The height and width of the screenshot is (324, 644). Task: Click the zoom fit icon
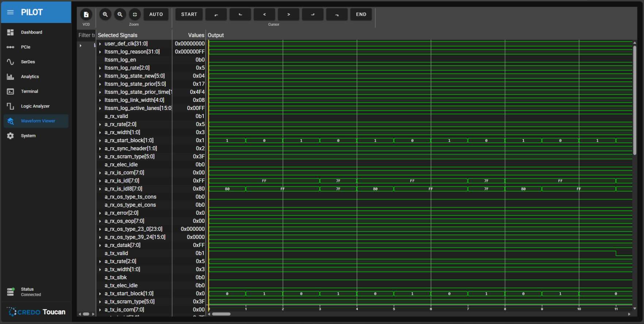pos(135,15)
